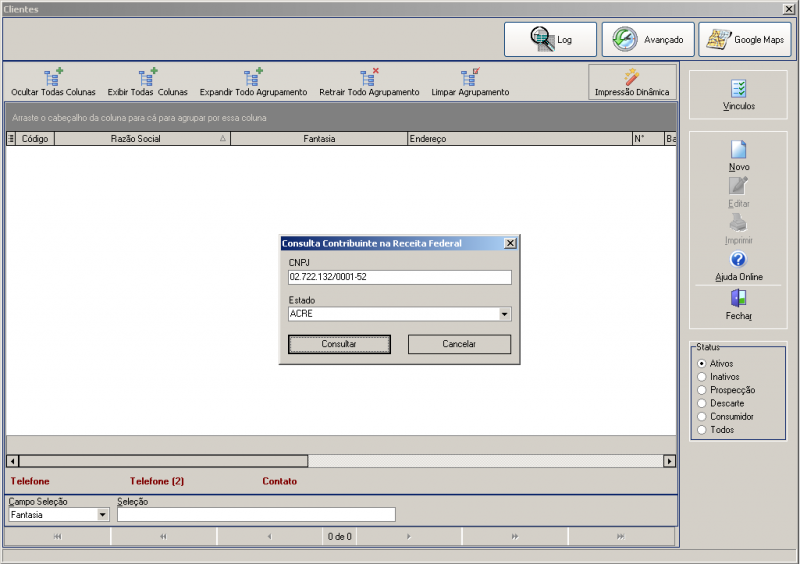Click the horizontal scrollbar thumb
800x564 pixels.
tap(163, 461)
